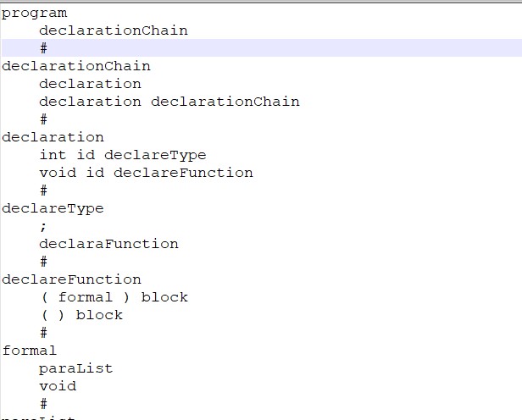This screenshot has height=420, width=522.
Task: Click paraList under formal rule
Action: pyautogui.click(x=76, y=369)
